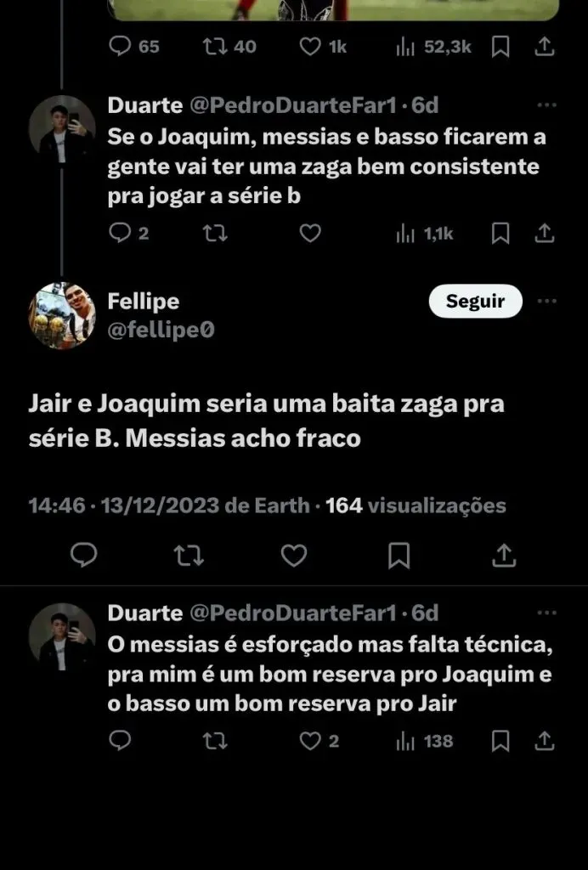This screenshot has height=870, width=588.
Task: Like Duarte's reply about consistent zaga
Action: (x=310, y=233)
